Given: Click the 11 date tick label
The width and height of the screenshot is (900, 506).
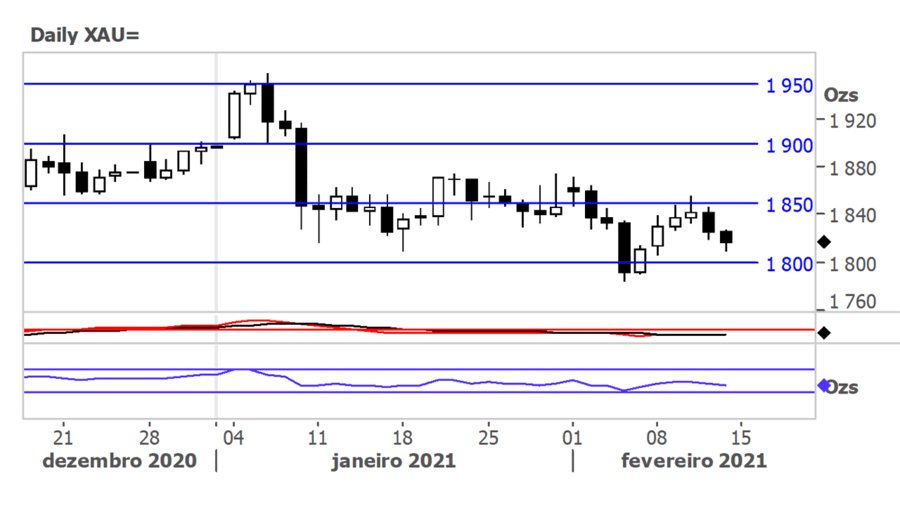Looking at the screenshot, I should pyautogui.click(x=317, y=438).
